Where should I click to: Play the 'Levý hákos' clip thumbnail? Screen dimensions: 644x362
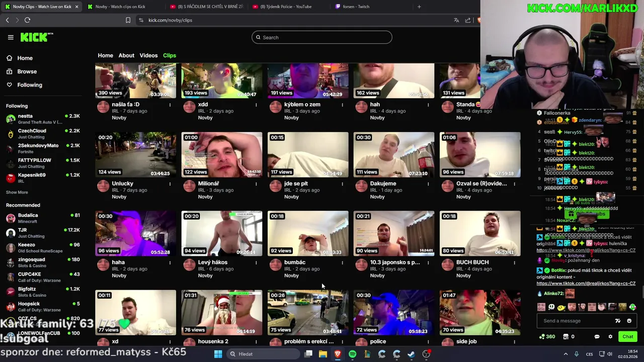222,234
